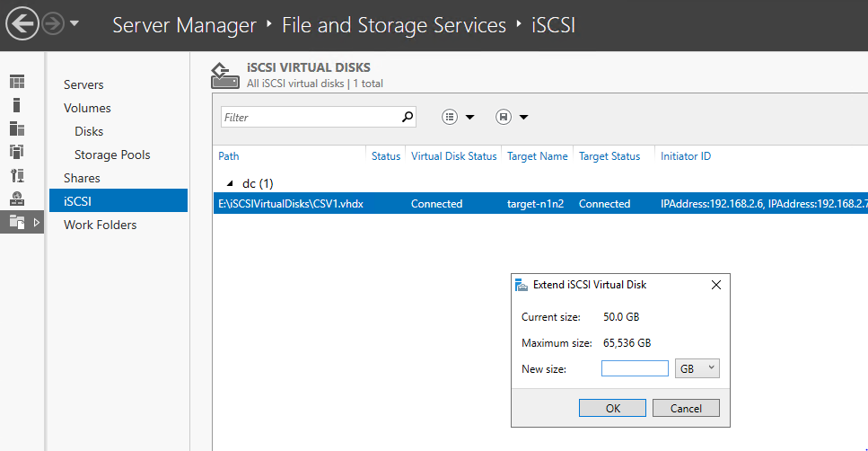Viewport: 868px width, 451px height.
Task: Go to the Shares section
Action: tap(82, 178)
